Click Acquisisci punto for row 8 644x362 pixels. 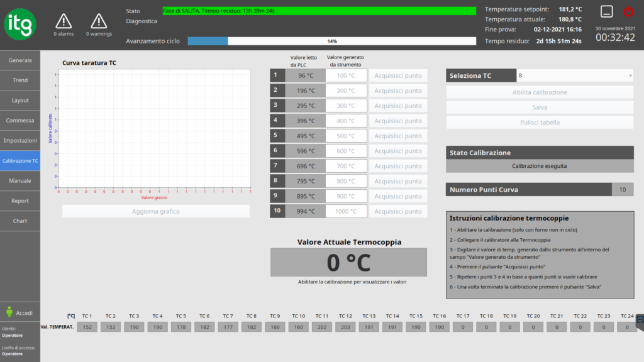click(x=398, y=181)
